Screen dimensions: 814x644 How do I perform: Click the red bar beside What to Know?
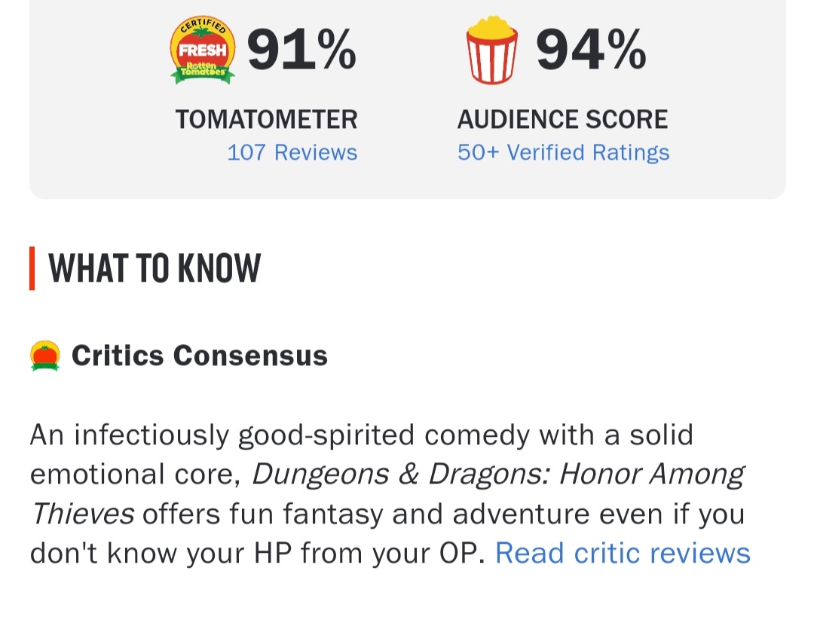32,268
